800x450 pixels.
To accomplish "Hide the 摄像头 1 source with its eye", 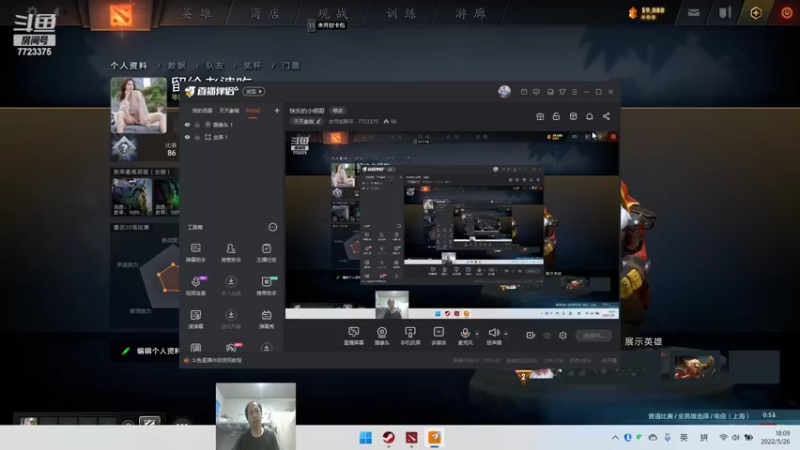I will [x=187, y=124].
